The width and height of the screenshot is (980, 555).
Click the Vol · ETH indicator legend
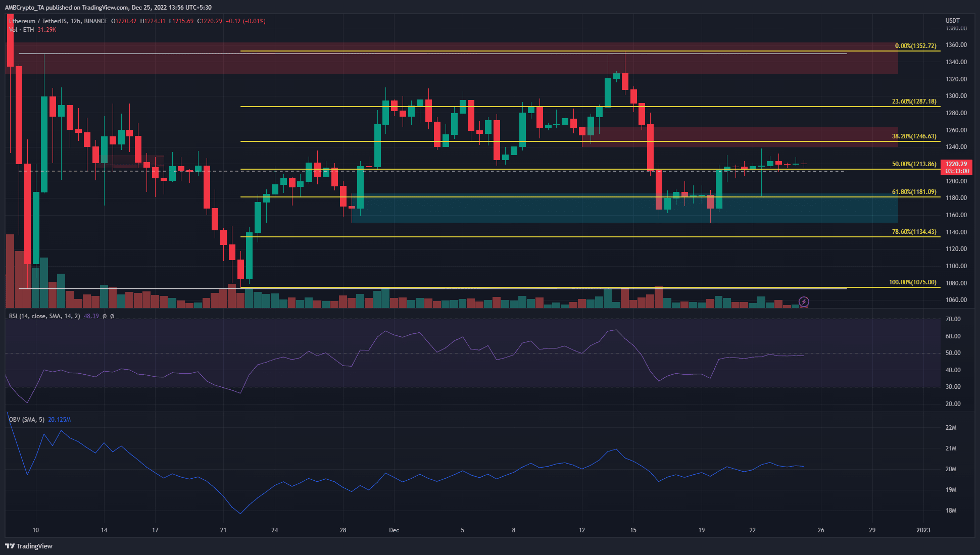coord(21,30)
